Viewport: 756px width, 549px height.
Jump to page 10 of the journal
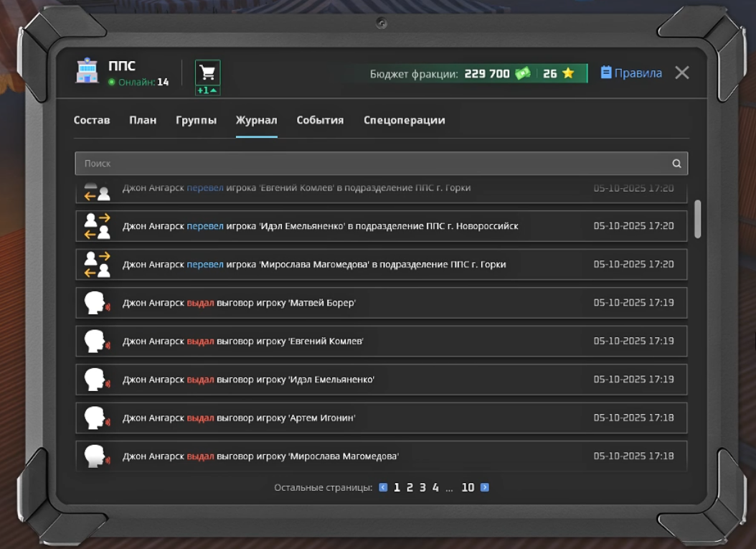[468, 488]
